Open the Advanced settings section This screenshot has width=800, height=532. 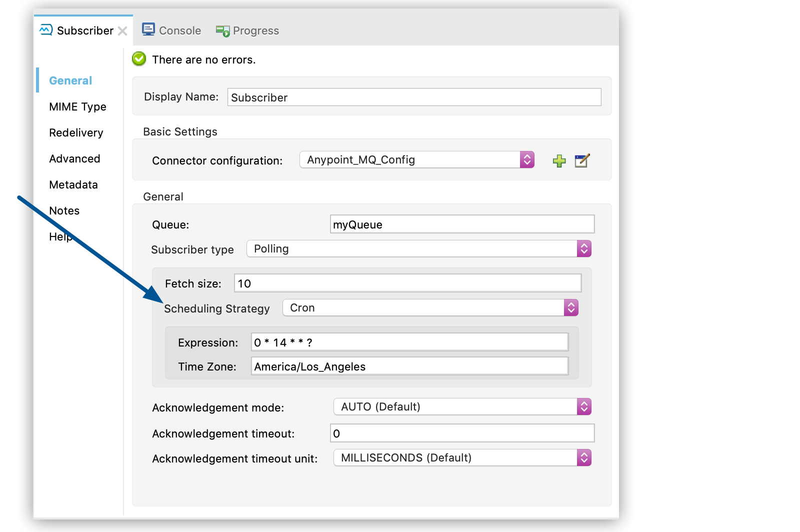pos(74,158)
